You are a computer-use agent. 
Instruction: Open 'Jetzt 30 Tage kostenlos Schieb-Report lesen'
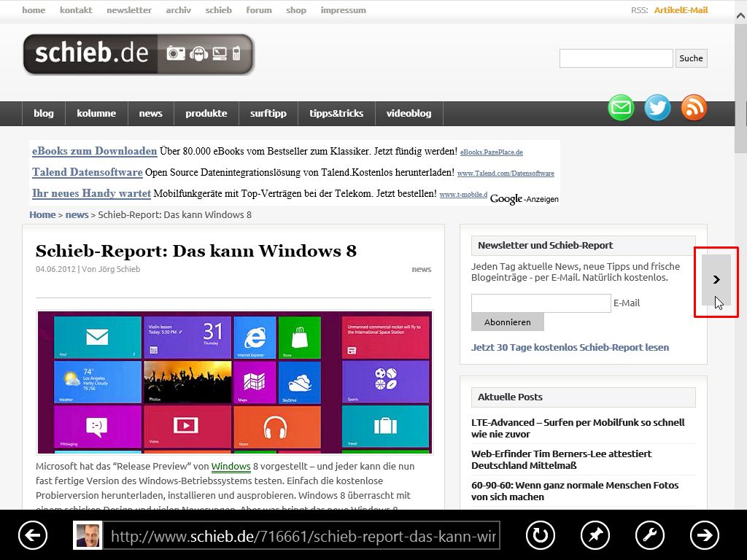[570, 348]
